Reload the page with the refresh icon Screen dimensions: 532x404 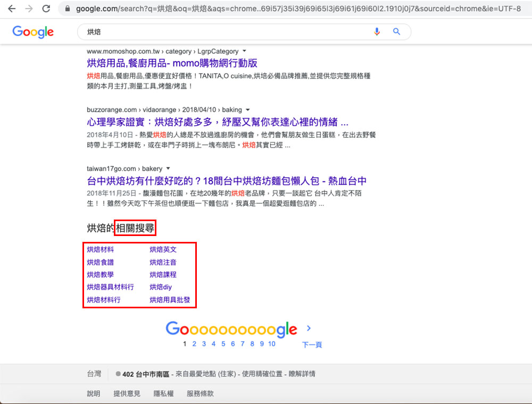tap(46, 9)
